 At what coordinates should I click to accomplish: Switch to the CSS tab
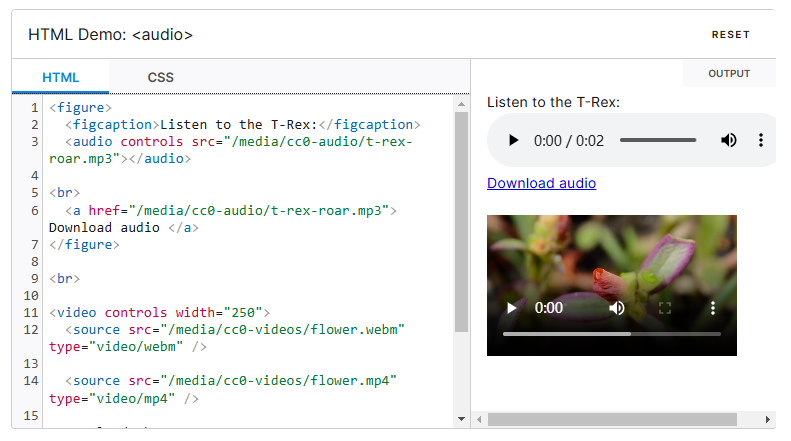coord(160,77)
